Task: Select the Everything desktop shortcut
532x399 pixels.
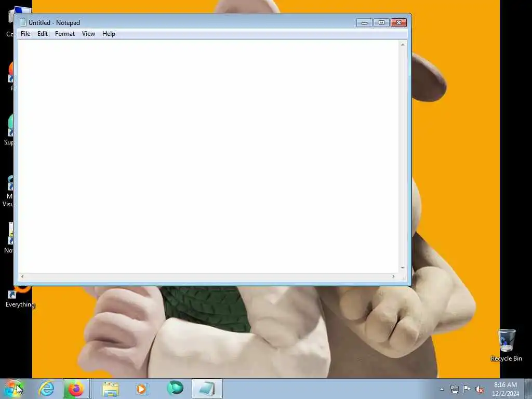Action: (x=20, y=297)
